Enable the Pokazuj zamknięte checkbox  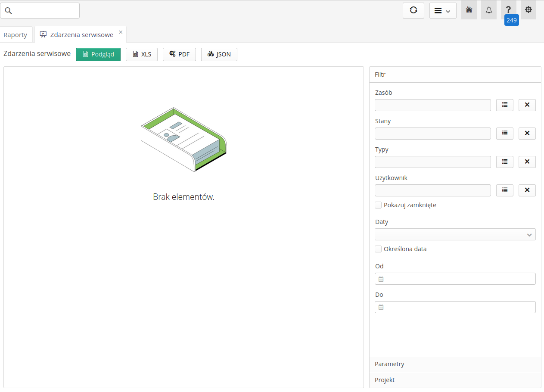click(378, 205)
